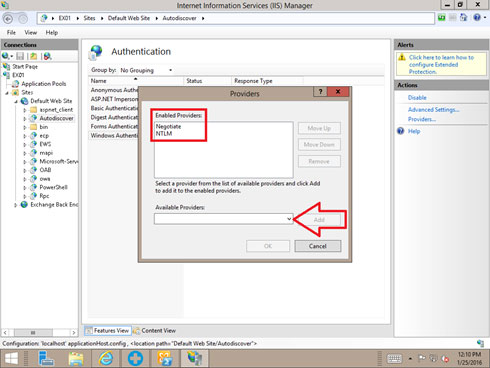Open Available Providers combo box

click(x=224, y=219)
